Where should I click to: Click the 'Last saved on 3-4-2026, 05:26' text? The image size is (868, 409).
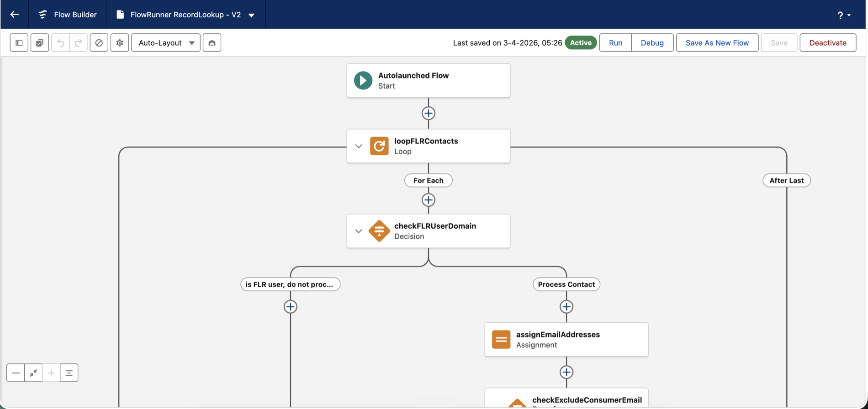click(x=508, y=43)
